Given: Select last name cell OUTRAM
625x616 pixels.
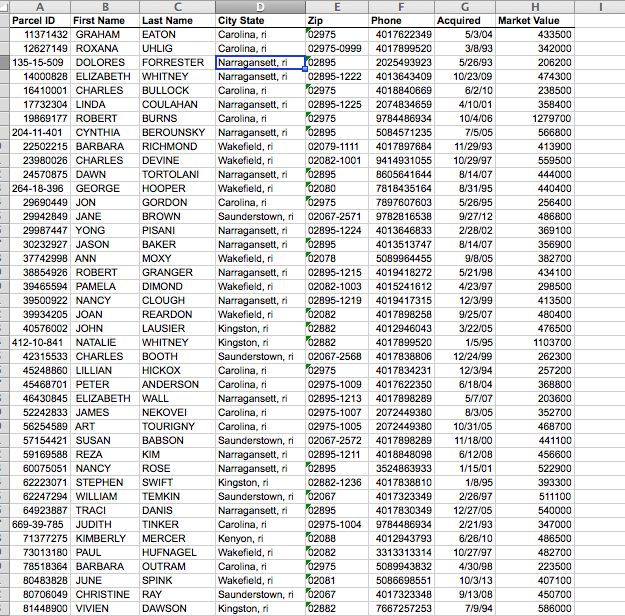Looking at the screenshot, I should pyautogui.click(x=177, y=566).
